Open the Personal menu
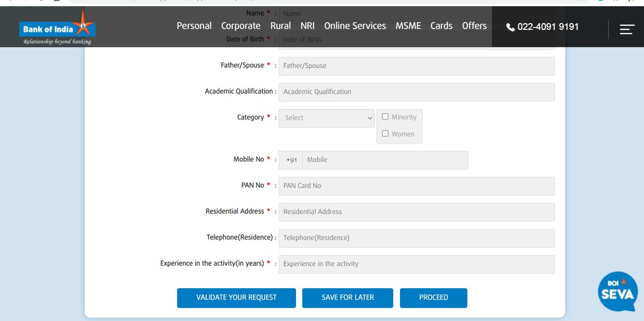 194,26
